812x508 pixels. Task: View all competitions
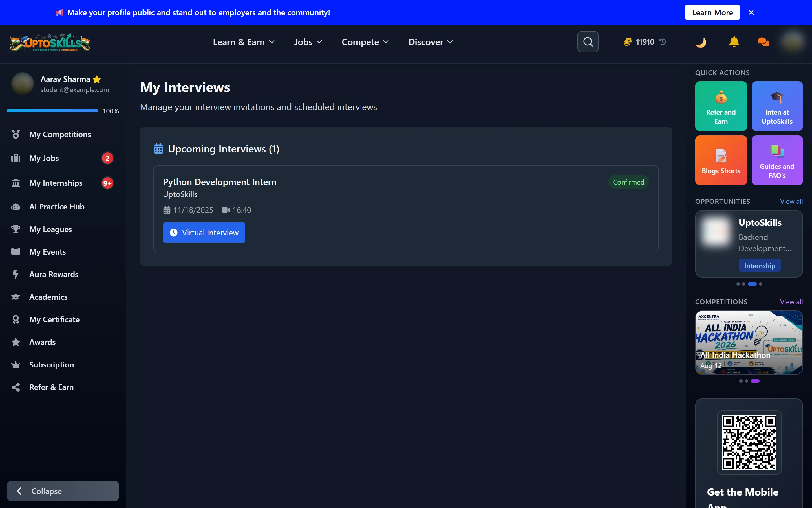pos(791,302)
